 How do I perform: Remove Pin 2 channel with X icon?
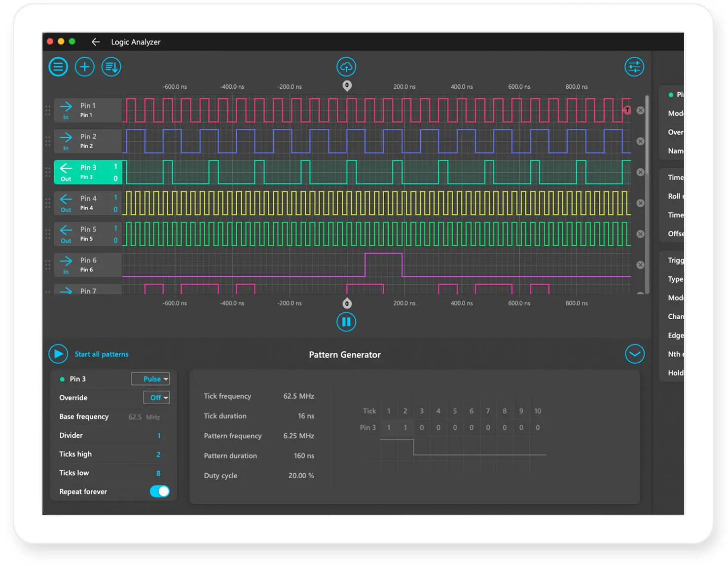[640, 142]
